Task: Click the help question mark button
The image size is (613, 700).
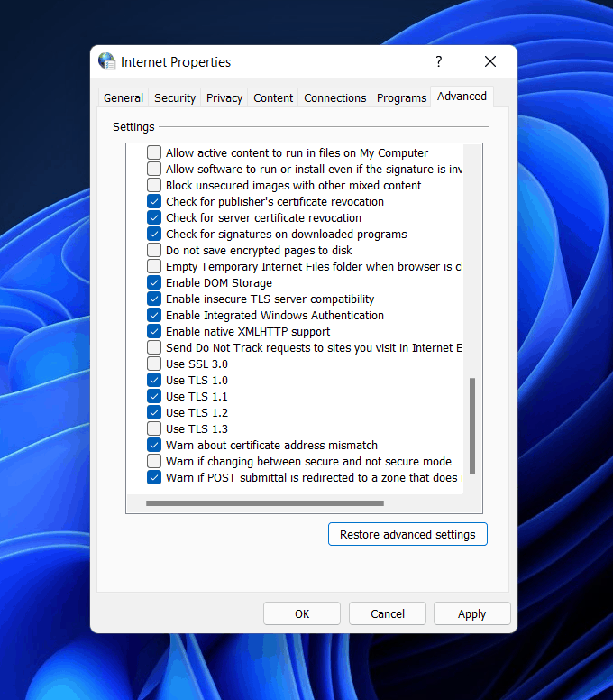Action: click(x=439, y=61)
